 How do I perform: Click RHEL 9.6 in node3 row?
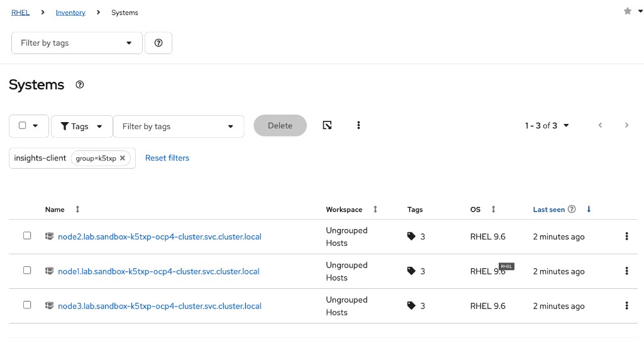click(488, 306)
